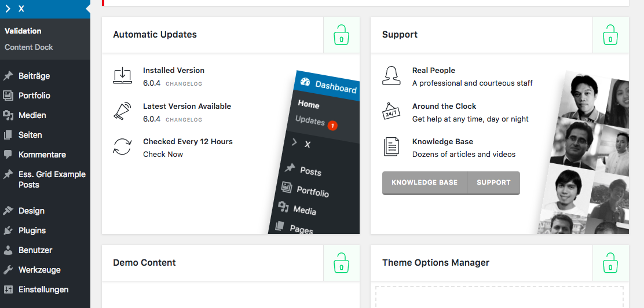Screen dimensions: 644x308
Task: Go to Plugins in the sidebar
Action: [32, 230]
